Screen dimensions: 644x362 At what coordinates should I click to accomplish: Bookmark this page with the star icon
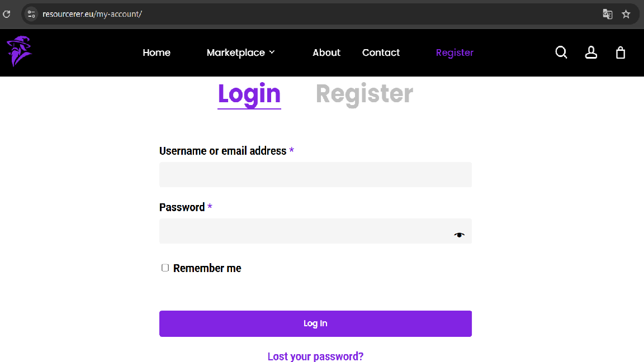[x=626, y=14]
